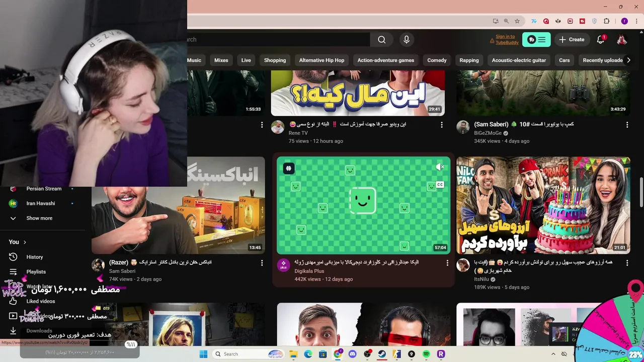Open the 29:41 Rene TV thumbnail
Viewport: 644px width, 362px height.
pos(358,94)
